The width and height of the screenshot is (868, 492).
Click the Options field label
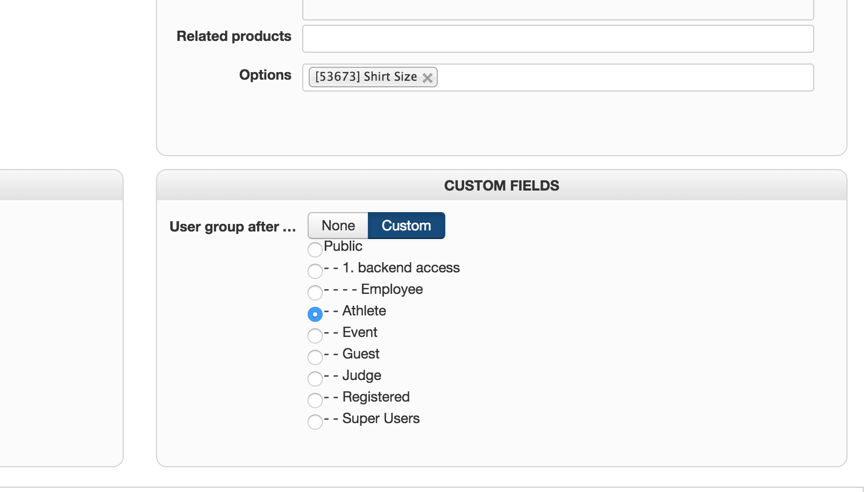pyautogui.click(x=265, y=75)
